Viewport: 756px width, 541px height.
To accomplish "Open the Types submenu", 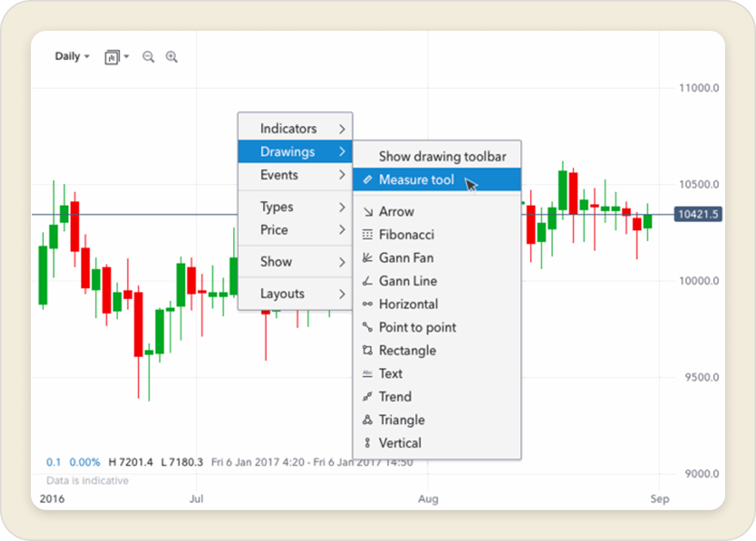I will 295,207.
